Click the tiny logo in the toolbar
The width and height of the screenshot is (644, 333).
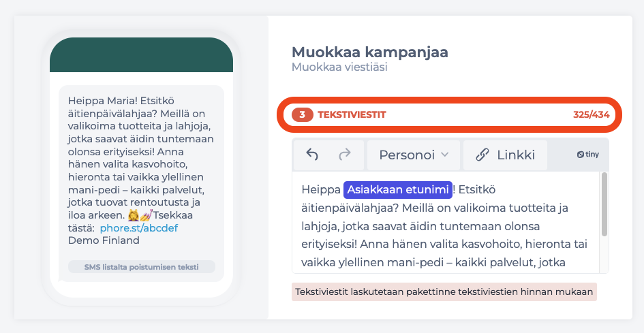(x=587, y=155)
